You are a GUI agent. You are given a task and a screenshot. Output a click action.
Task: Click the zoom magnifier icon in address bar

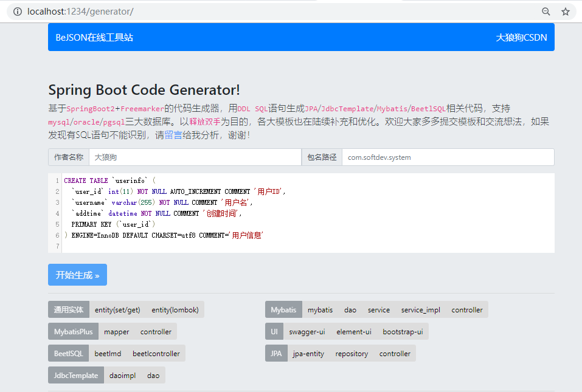click(x=546, y=12)
